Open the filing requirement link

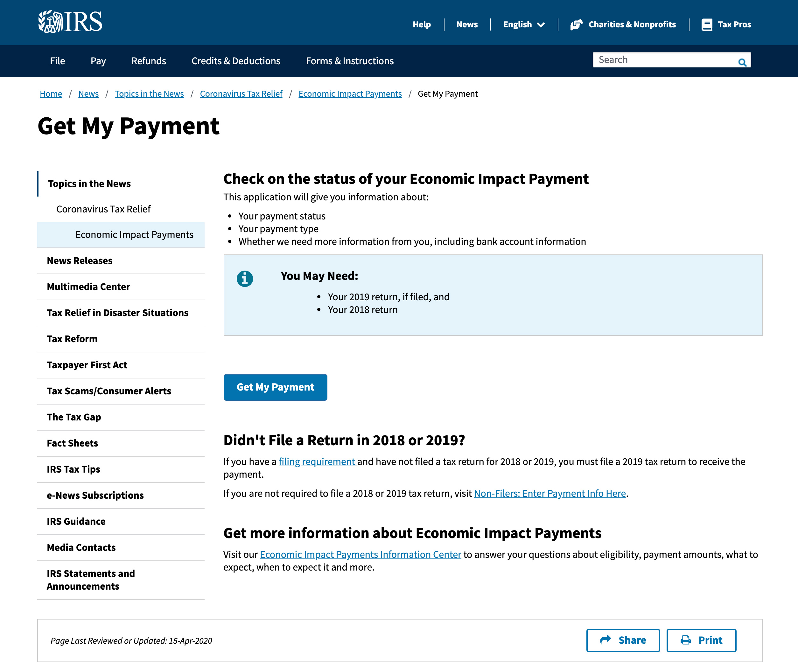click(x=318, y=462)
